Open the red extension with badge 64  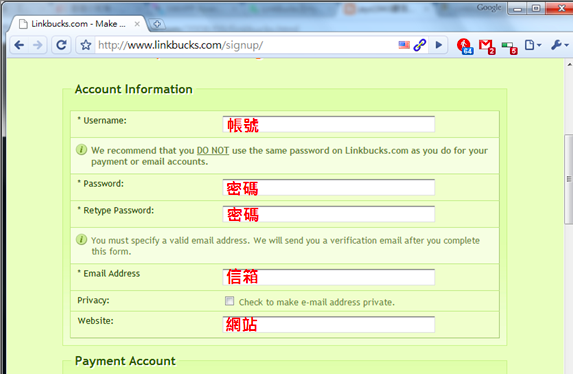[465, 46]
